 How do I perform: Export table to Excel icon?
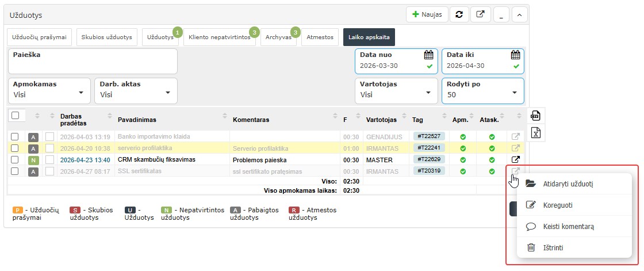click(535, 133)
